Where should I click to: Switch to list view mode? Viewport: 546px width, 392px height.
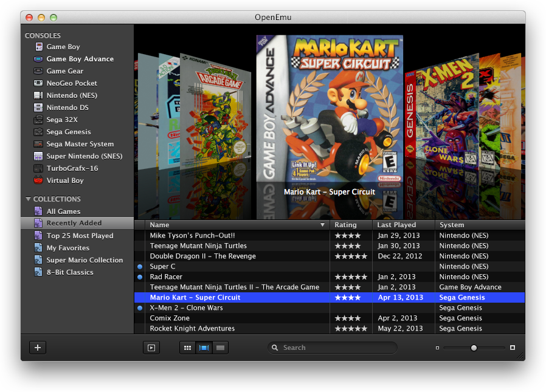pyautogui.click(x=220, y=348)
